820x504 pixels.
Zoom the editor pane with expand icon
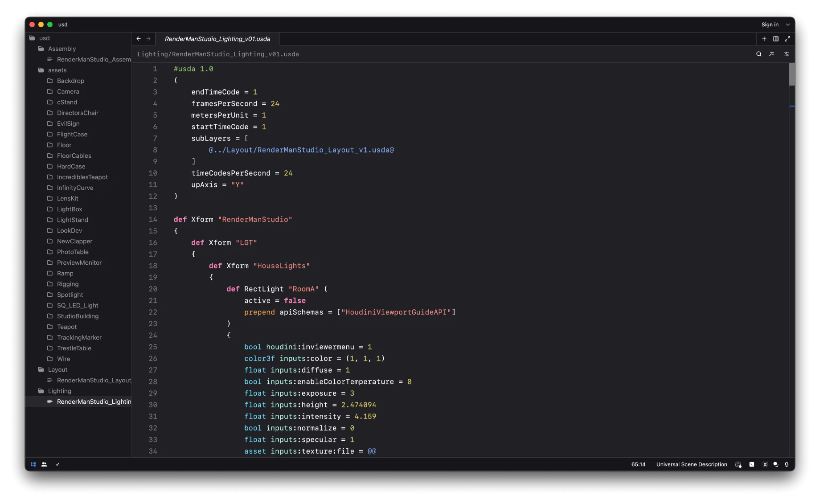coord(787,39)
